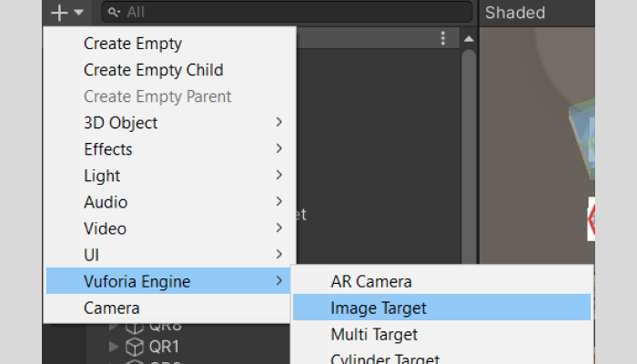This screenshot has width=637, height=364.
Task: Click the search magnifier icon
Action: [113, 13]
